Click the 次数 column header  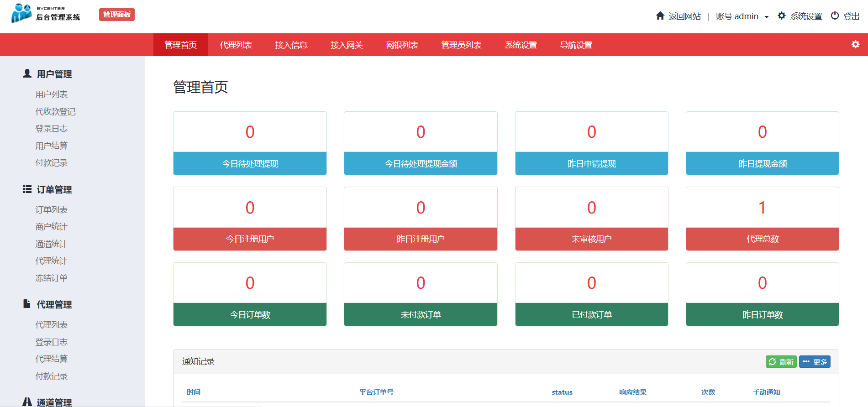708,392
